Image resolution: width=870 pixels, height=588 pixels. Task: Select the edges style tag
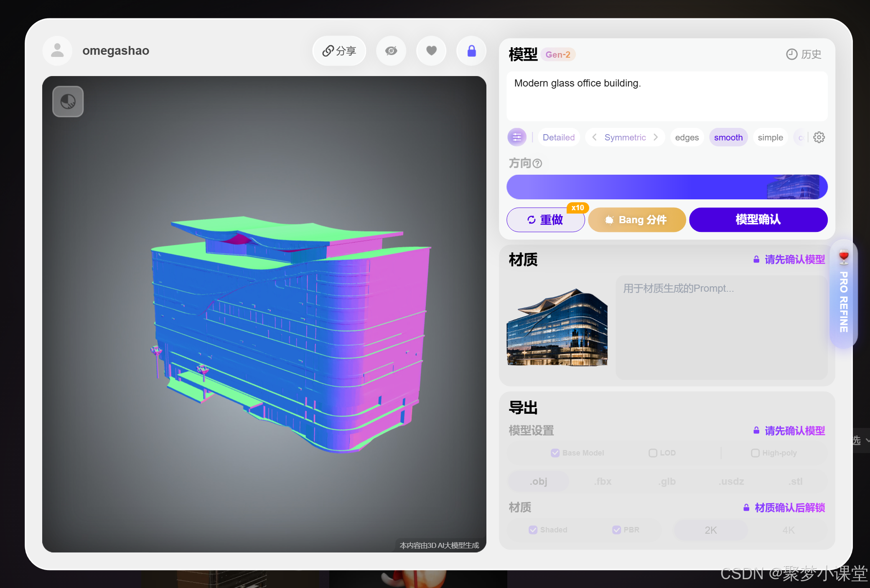click(x=687, y=137)
